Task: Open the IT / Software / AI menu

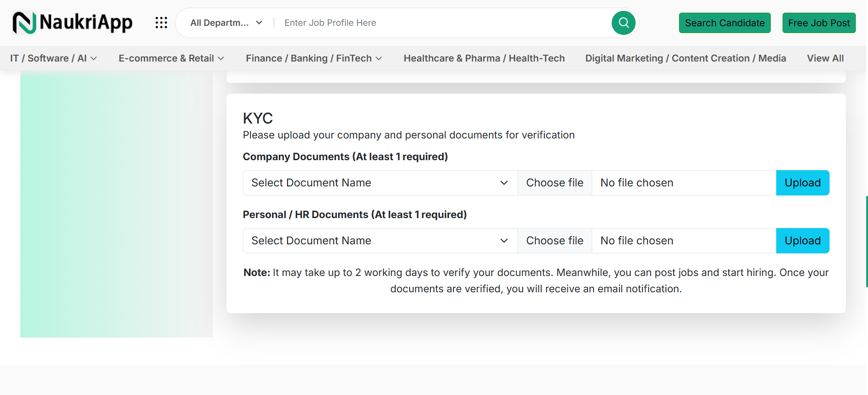Action: coord(53,58)
